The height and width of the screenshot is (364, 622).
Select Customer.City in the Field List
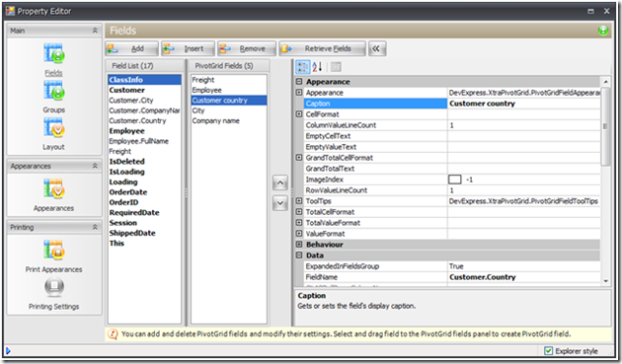pos(144,101)
